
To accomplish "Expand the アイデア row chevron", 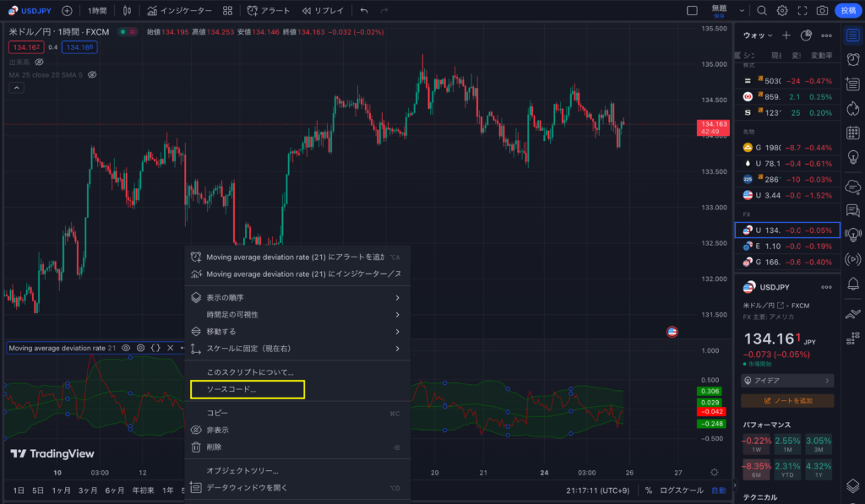I will point(827,381).
